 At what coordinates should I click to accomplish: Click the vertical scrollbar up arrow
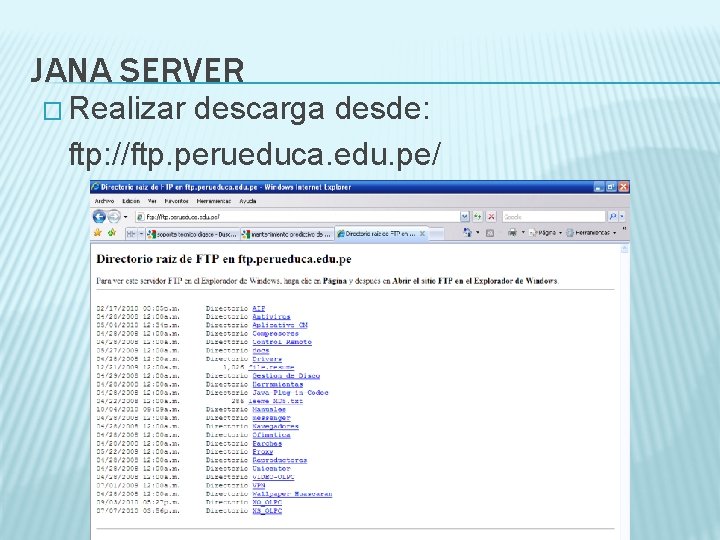(x=624, y=249)
